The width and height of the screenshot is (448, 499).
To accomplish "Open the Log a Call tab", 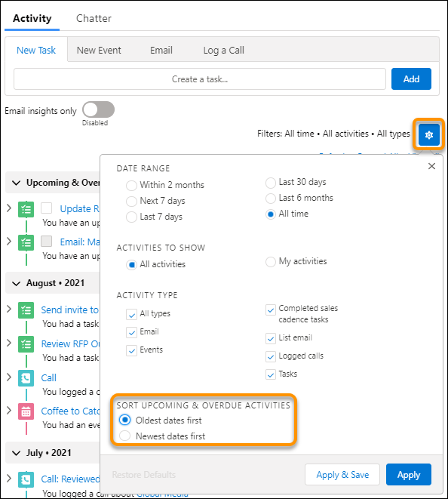I will 223,51.
